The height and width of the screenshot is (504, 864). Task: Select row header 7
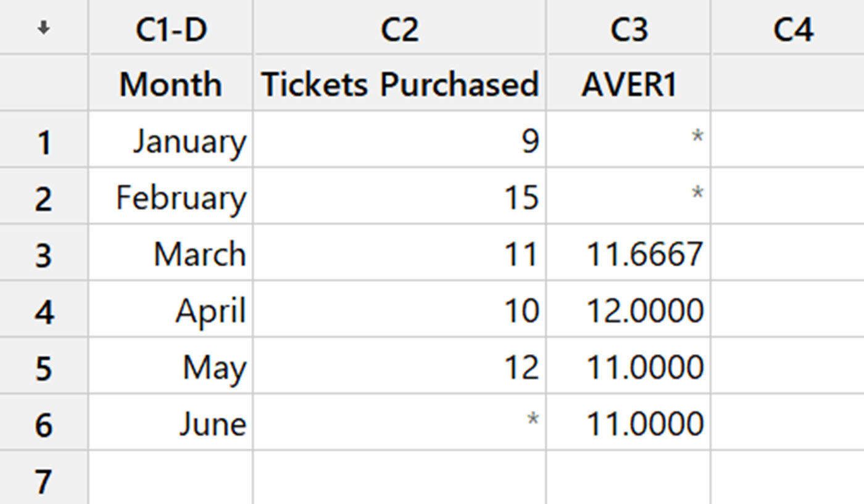44,479
